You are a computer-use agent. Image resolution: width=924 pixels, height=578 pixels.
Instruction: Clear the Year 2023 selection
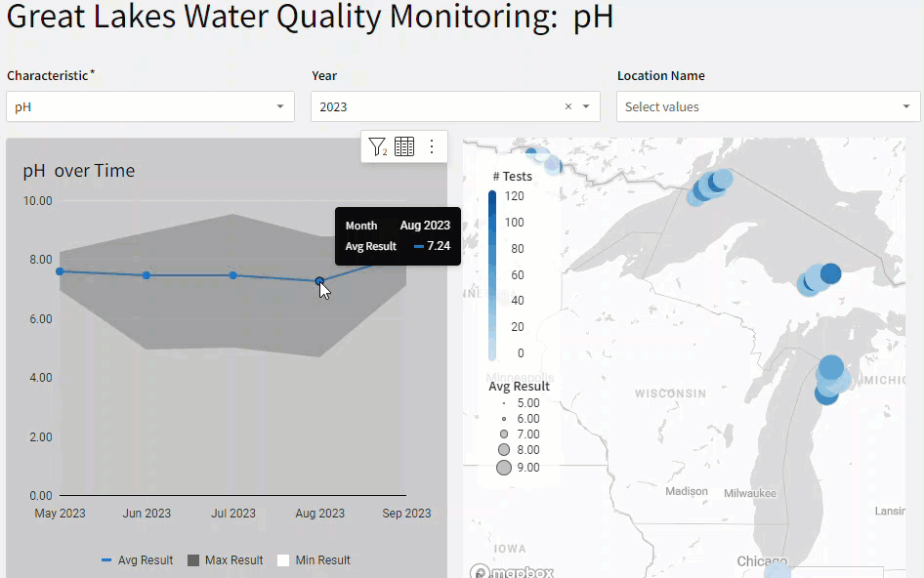(x=568, y=106)
